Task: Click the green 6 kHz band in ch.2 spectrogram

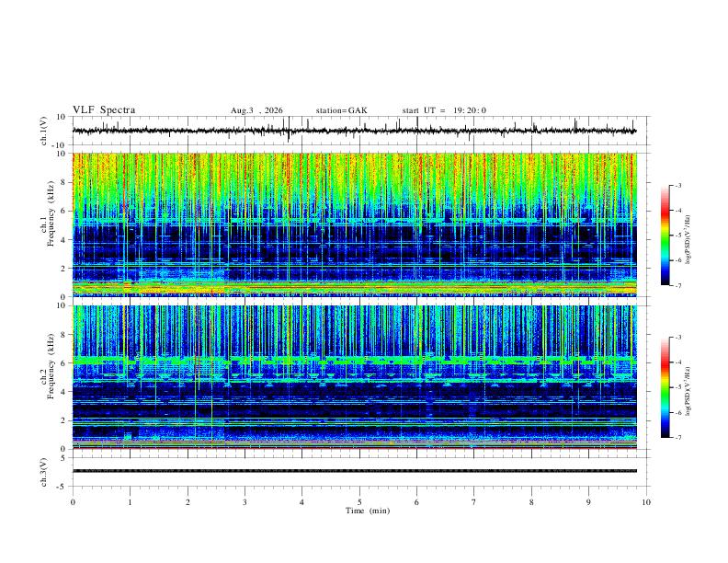Action: click(354, 360)
